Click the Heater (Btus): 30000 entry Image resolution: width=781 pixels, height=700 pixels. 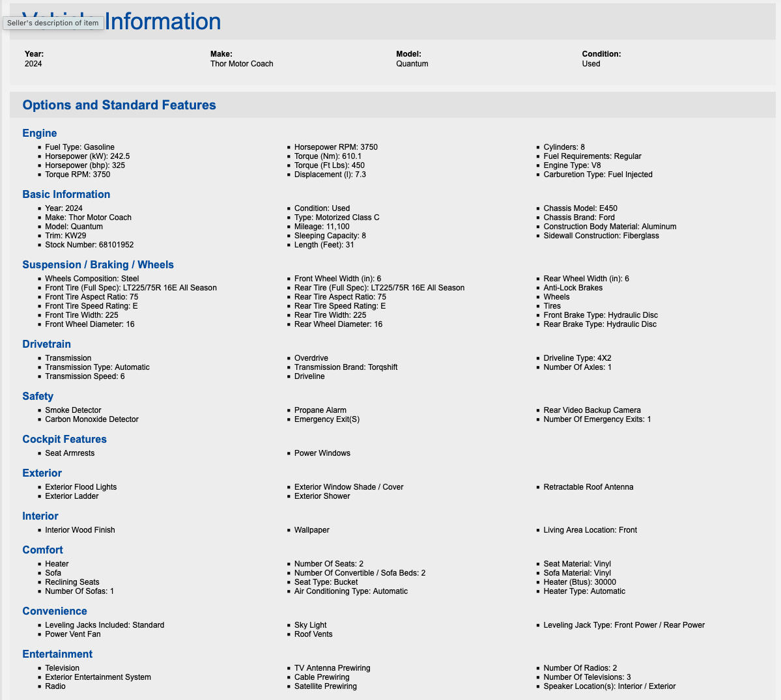coord(580,582)
